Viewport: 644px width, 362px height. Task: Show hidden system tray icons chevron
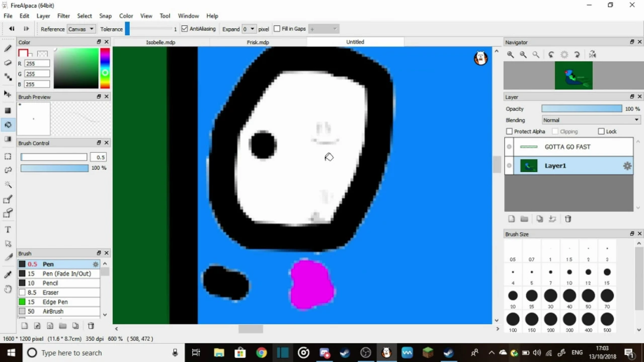(x=492, y=353)
